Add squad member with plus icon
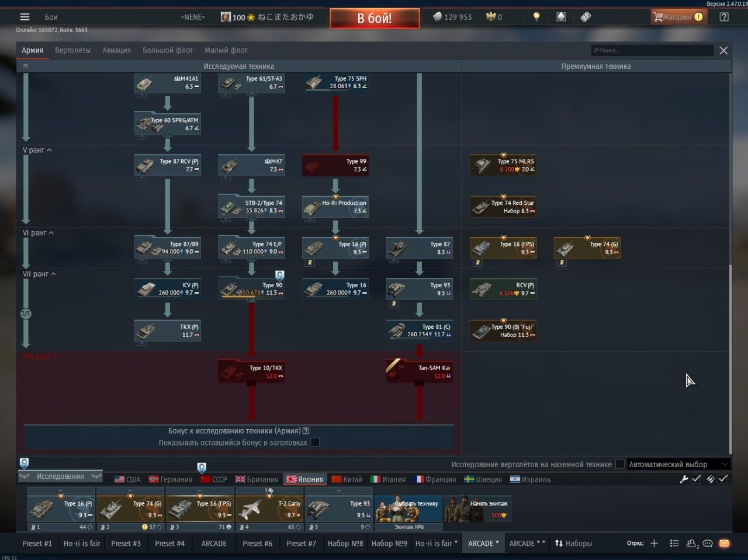 (x=654, y=543)
